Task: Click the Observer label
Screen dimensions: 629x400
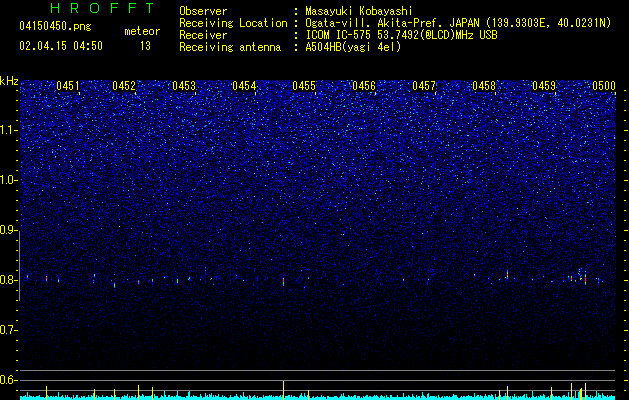Action: pyautogui.click(x=203, y=11)
